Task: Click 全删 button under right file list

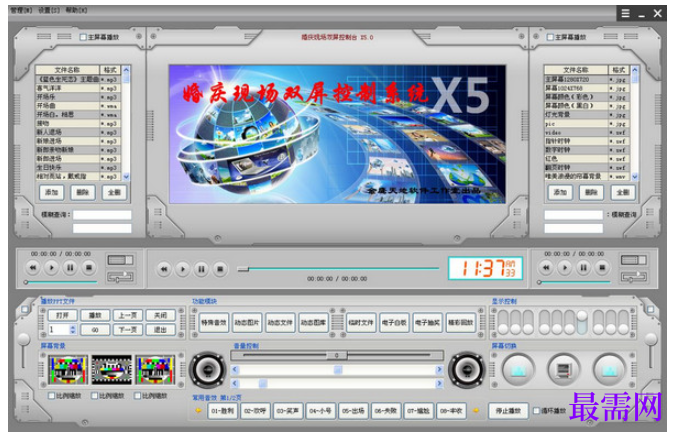Action: pyautogui.click(x=623, y=192)
